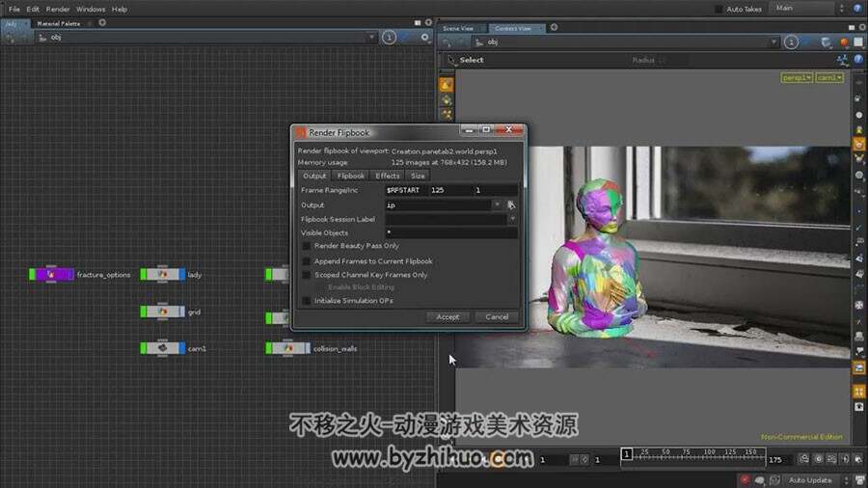
Task: Add a new tab beside Context View
Action: (x=554, y=27)
